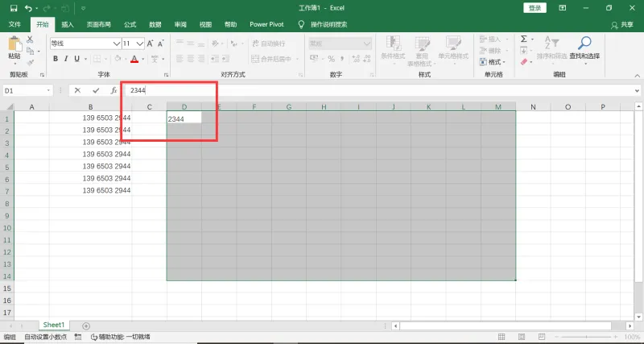Open the font size dropdown showing 11
This screenshot has width=644, height=344.
click(140, 44)
